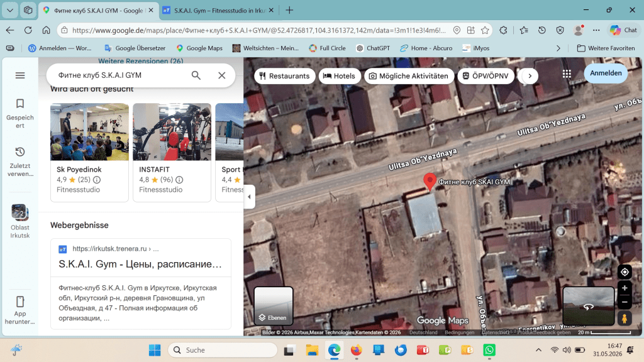Click the location permission icon in address bar
This screenshot has width=644, height=362.
click(x=457, y=30)
